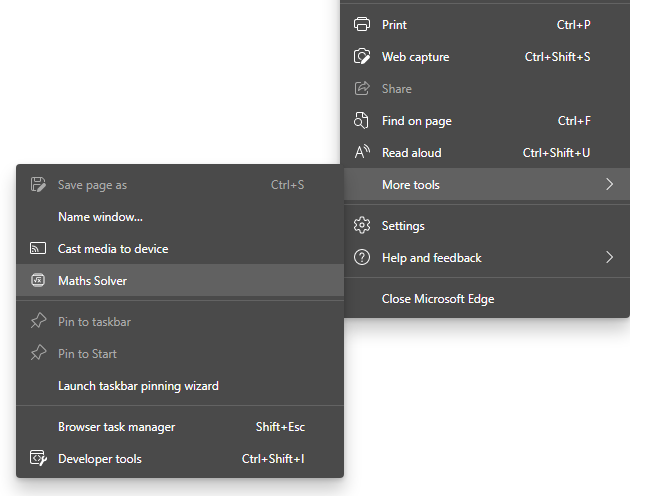The width and height of the screenshot is (651, 496).
Task: Click the Read aloud icon
Action: point(362,153)
